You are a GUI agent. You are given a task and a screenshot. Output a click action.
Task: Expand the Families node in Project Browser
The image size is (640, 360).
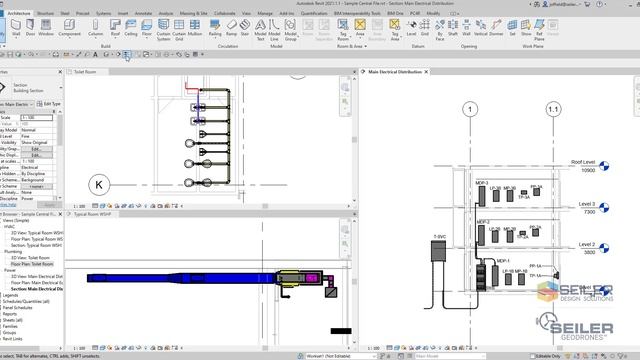click(10, 327)
